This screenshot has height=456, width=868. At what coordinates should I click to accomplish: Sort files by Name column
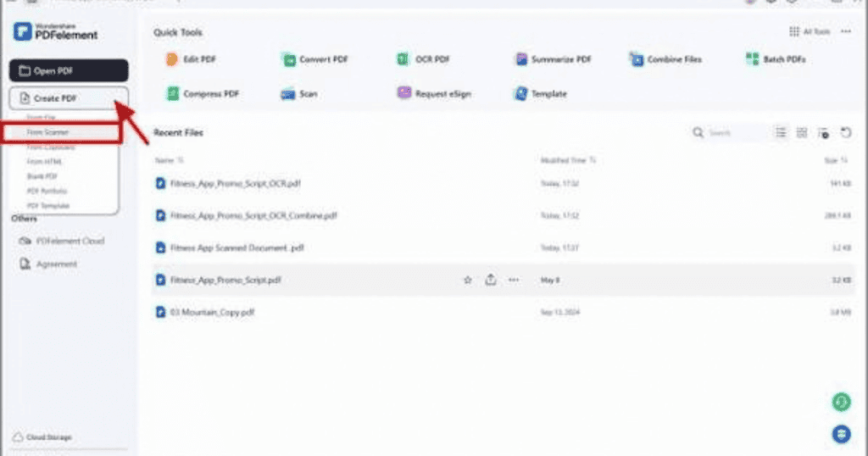[x=169, y=160]
